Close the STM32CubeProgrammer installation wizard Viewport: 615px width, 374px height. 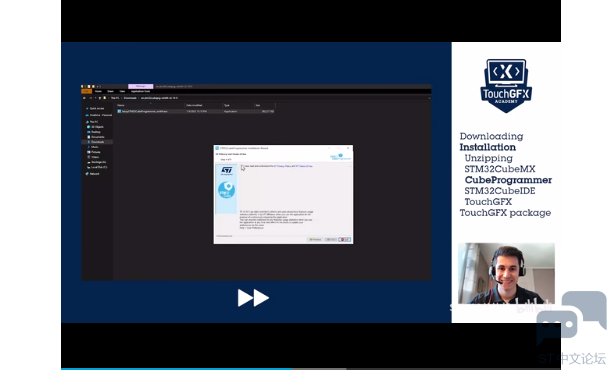[348, 148]
